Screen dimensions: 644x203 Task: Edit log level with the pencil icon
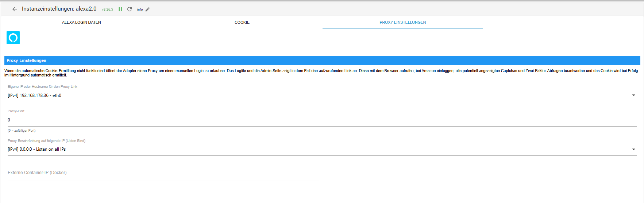click(x=148, y=10)
